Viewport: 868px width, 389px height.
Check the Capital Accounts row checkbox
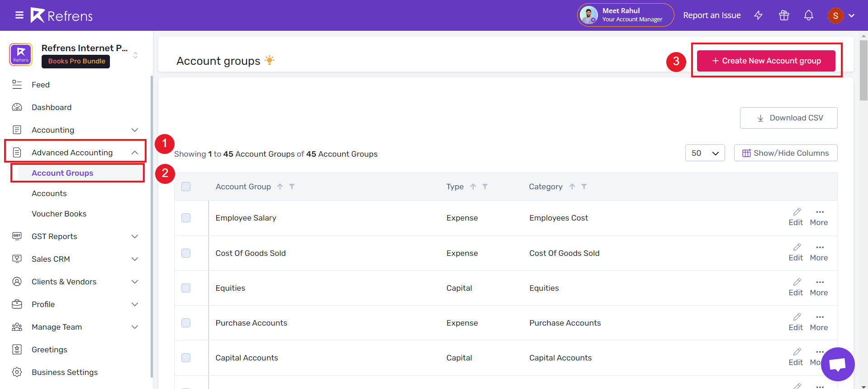click(x=186, y=358)
